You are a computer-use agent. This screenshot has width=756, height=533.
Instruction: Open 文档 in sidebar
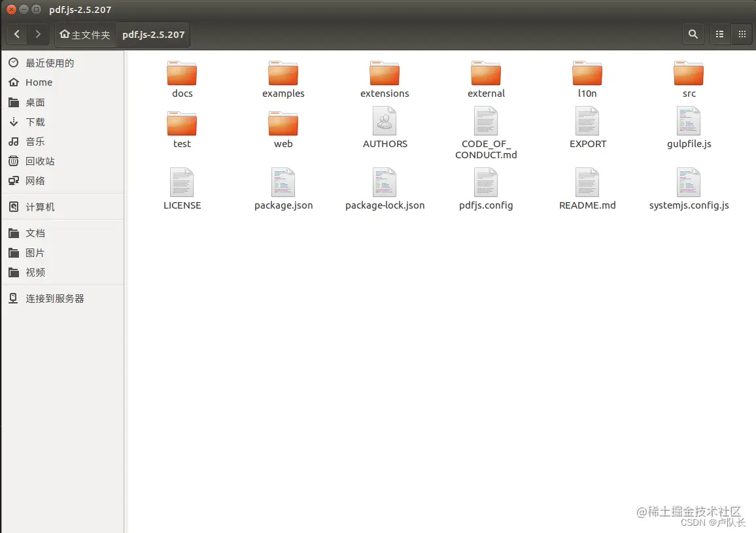pyautogui.click(x=63, y=233)
